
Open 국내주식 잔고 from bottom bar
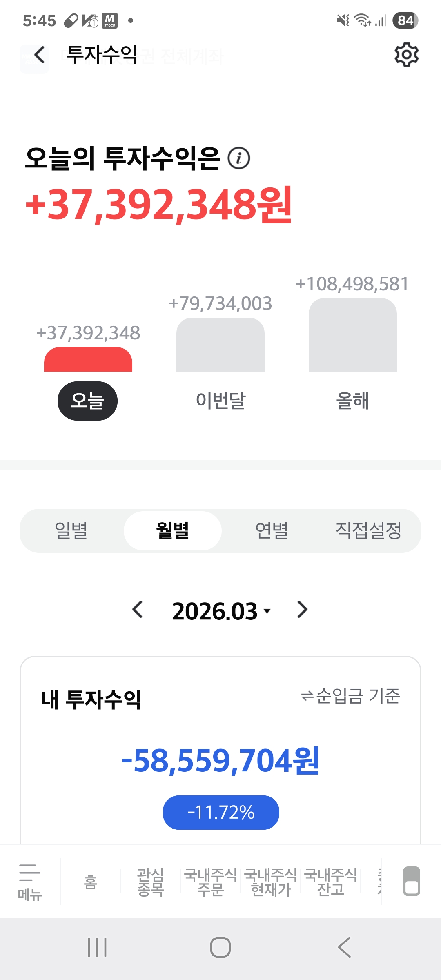pos(331,882)
